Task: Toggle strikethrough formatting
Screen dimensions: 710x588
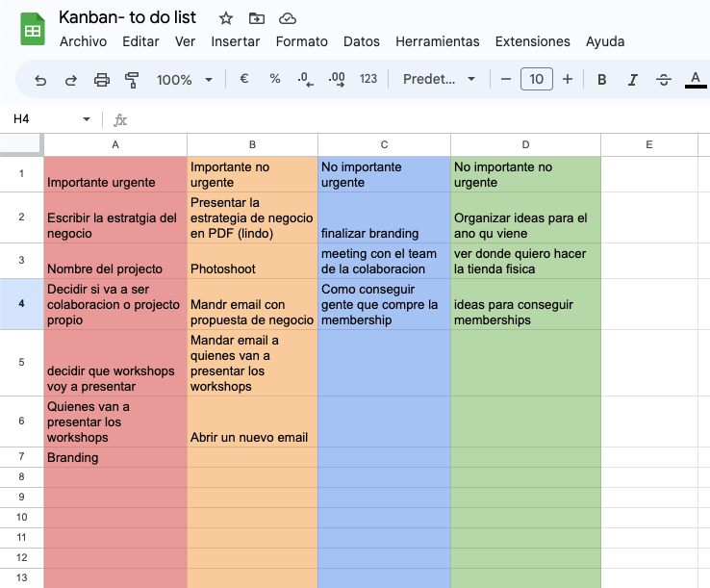Action: [664, 80]
